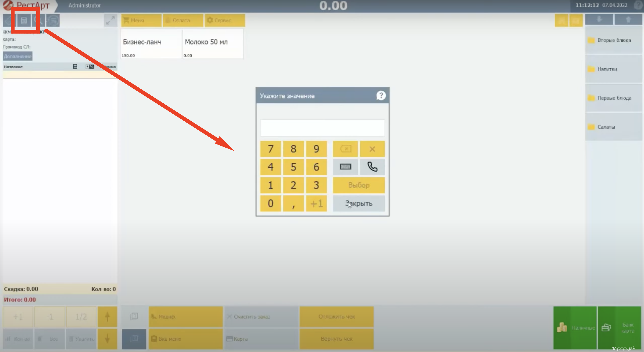644x352 pixels.
Task: Click the barcode scanner icon button
Action: [x=345, y=167]
